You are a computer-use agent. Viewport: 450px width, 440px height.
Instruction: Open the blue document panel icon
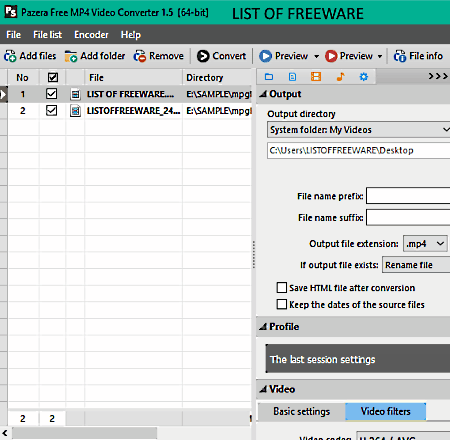click(292, 77)
